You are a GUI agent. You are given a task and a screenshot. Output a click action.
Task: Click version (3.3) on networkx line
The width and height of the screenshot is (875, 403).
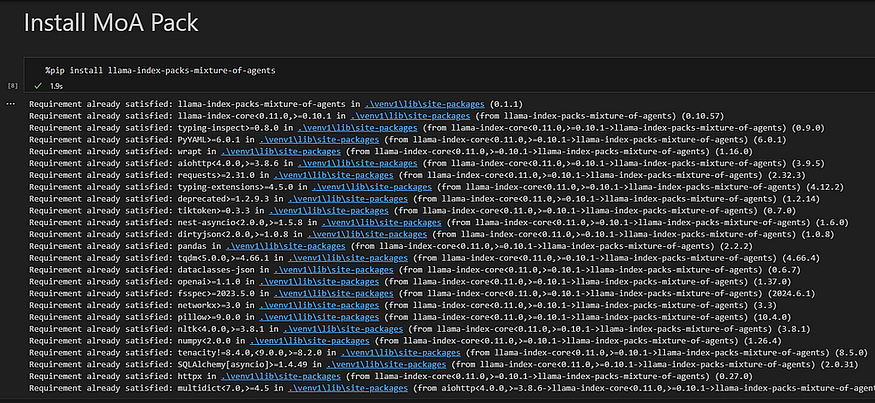point(764,306)
